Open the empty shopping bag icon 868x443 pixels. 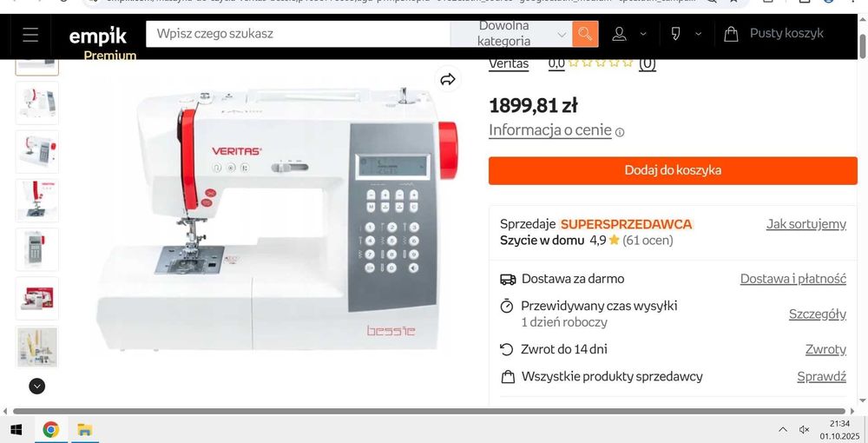pyautogui.click(x=731, y=35)
